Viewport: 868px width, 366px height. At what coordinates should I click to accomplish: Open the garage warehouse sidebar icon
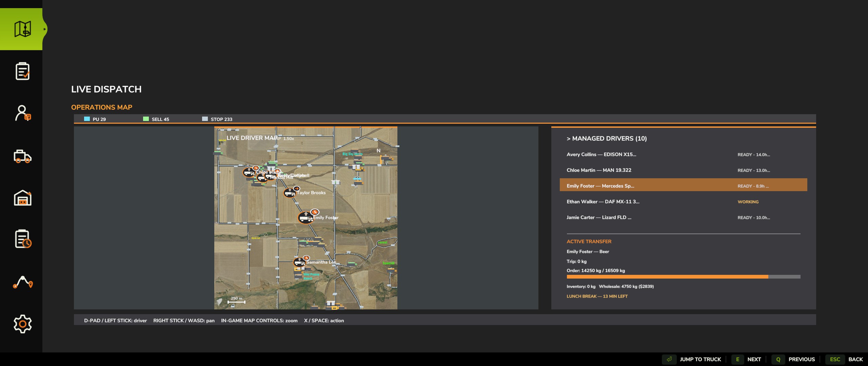(22, 198)
